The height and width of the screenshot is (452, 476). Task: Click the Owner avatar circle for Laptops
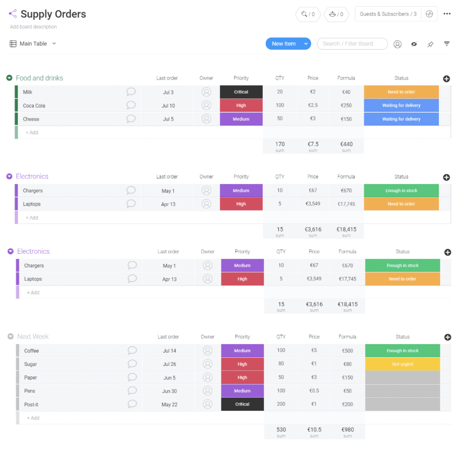click(207, 204)
